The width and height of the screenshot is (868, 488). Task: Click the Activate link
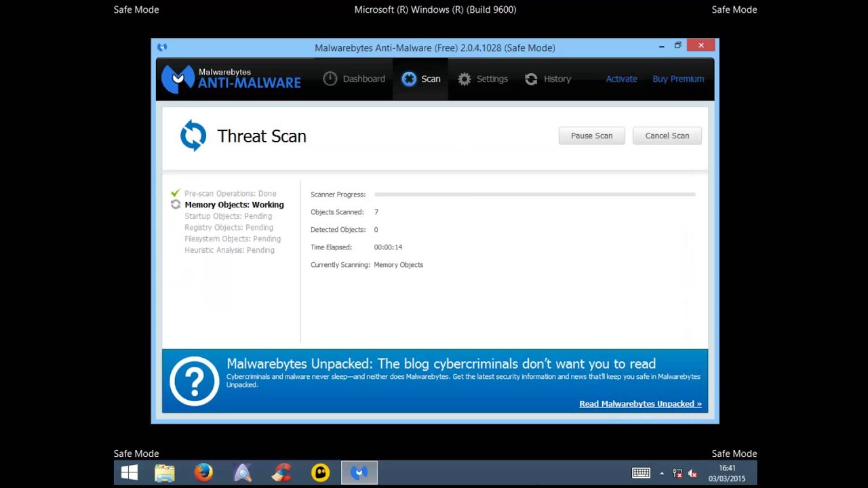[621, 79]
